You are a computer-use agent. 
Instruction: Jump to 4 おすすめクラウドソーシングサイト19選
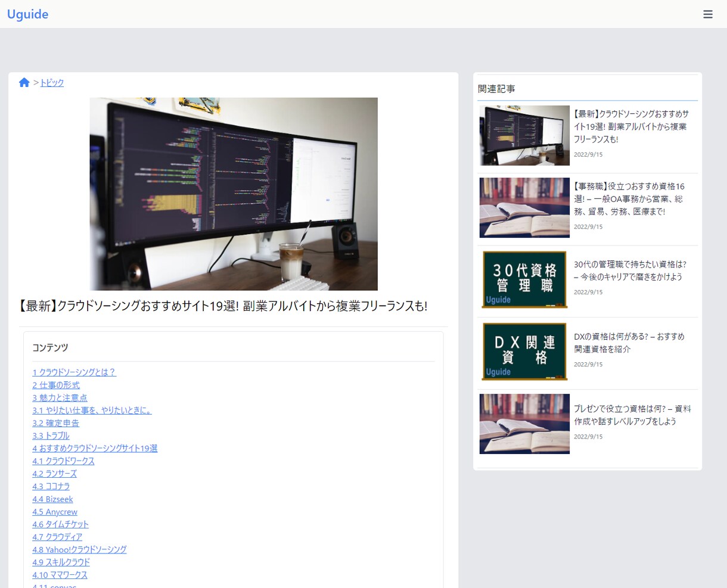coord(95,448)
